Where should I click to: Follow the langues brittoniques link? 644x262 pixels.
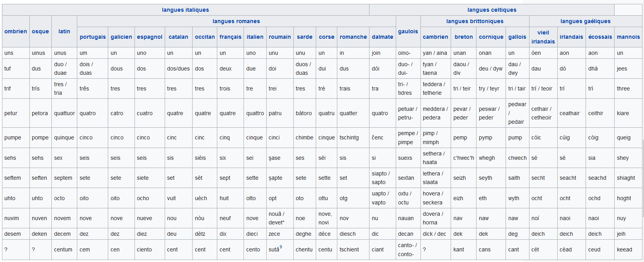475,21
